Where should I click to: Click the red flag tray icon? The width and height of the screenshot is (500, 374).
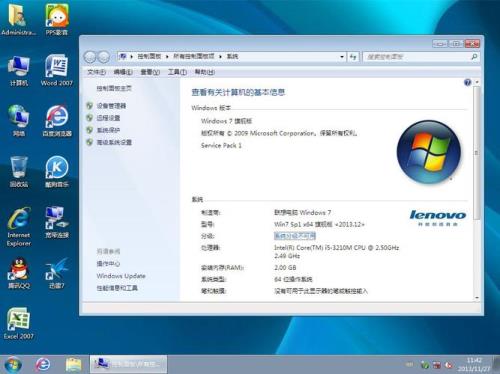(437, 365)
